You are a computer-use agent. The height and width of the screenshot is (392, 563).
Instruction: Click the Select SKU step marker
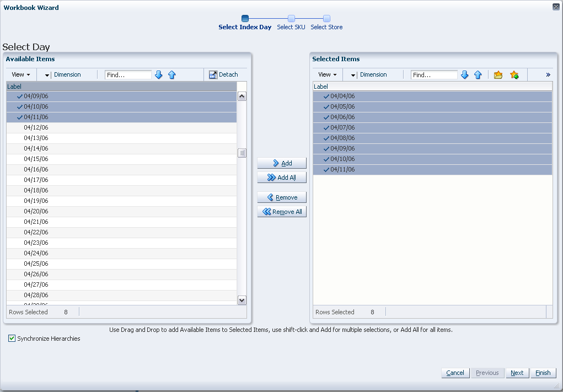point(292,18)
